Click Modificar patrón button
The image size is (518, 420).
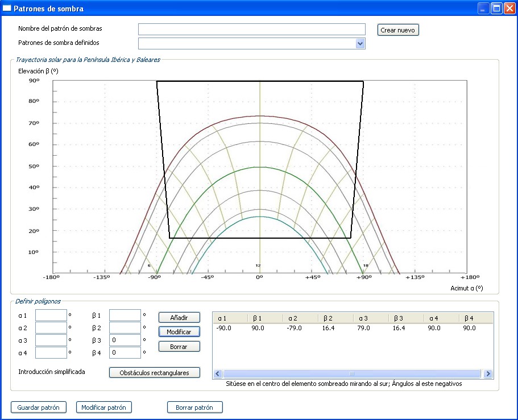point(104,407)
